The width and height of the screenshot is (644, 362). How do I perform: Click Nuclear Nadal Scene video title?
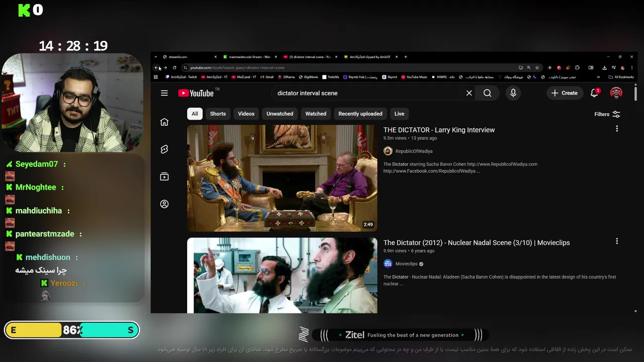tap(476, 242)
